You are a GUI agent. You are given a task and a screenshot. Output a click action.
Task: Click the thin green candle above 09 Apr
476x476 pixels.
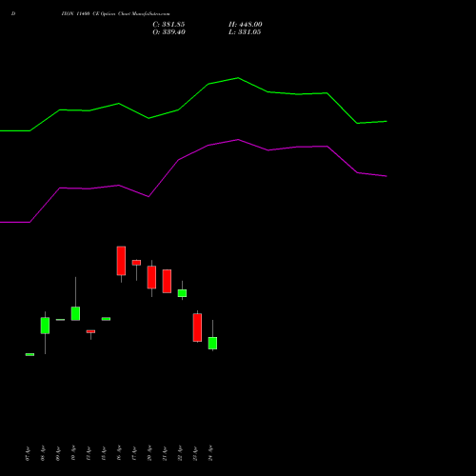pyautogui.click(x=60, y=320)
